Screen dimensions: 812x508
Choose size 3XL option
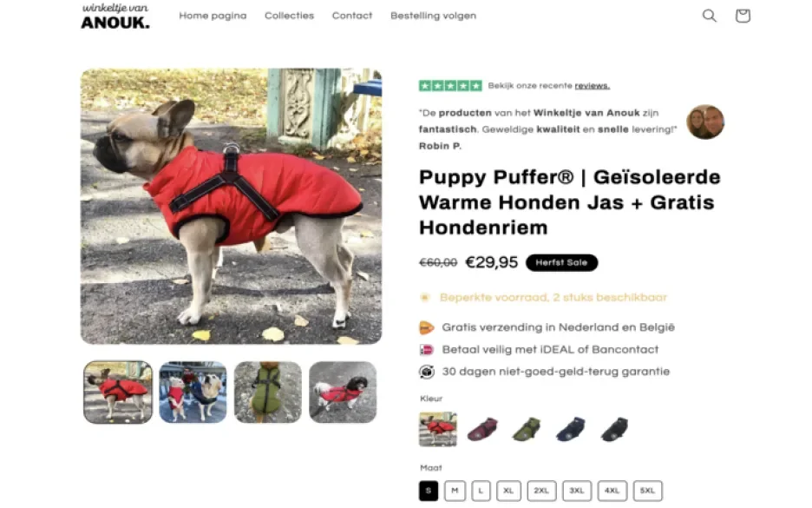(x=576, y=491)
